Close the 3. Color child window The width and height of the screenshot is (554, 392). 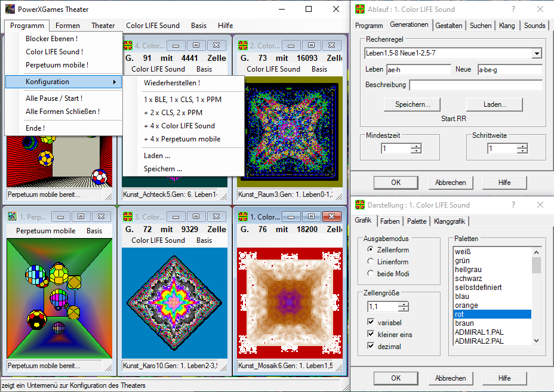(216, 217)
